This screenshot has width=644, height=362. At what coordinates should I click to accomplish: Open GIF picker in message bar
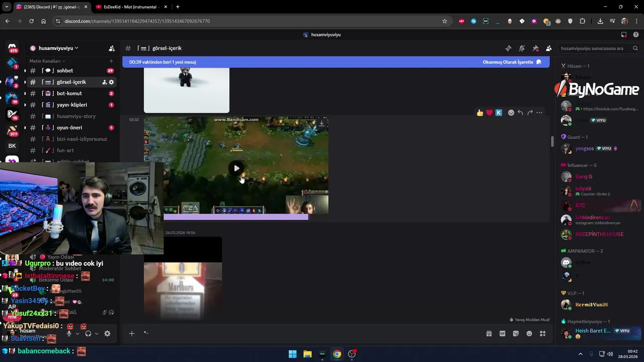point(502,333)
